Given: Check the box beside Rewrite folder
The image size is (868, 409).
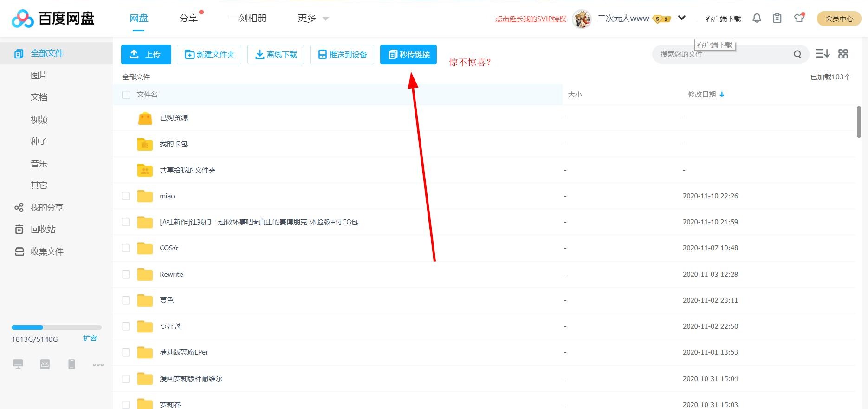Looking at the screenshot, I should point(126,275).
